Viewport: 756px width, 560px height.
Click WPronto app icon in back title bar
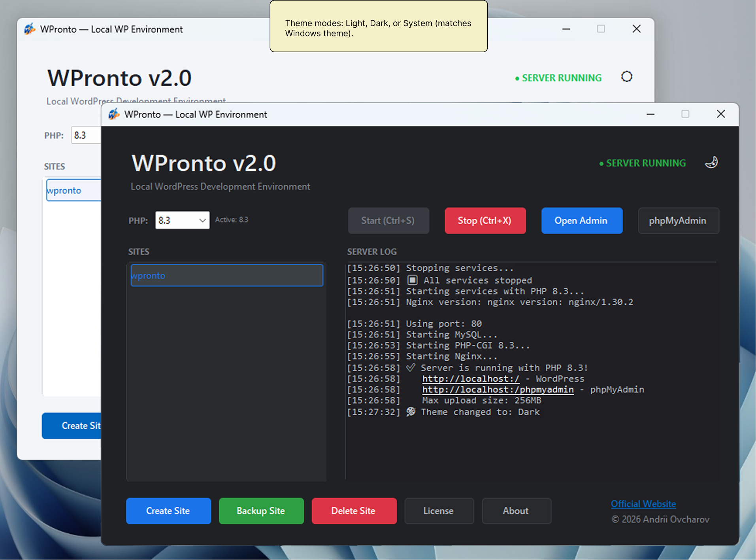[x=30, y=29]
